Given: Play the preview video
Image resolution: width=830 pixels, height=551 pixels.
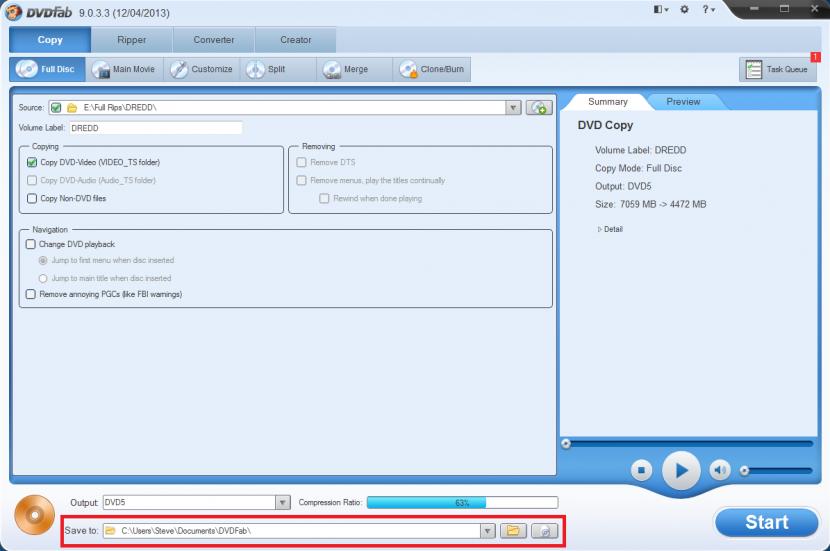Looking at the screenshot, I should [681, 470].
